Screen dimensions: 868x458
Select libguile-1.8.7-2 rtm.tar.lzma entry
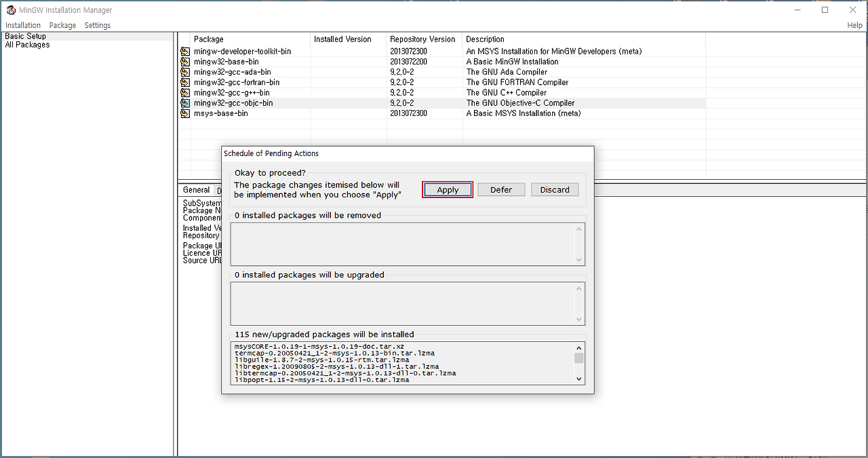[x=321, y=360]
